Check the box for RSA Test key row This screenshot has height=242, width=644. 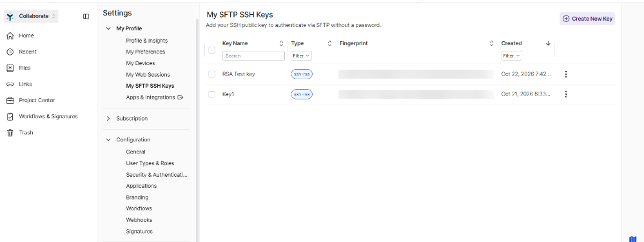point(211,74)
